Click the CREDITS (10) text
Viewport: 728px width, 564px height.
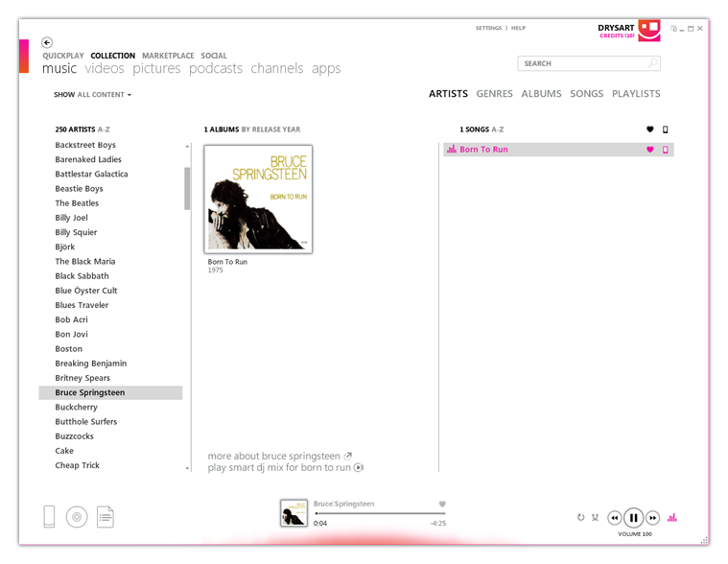[x=617, y=35]
